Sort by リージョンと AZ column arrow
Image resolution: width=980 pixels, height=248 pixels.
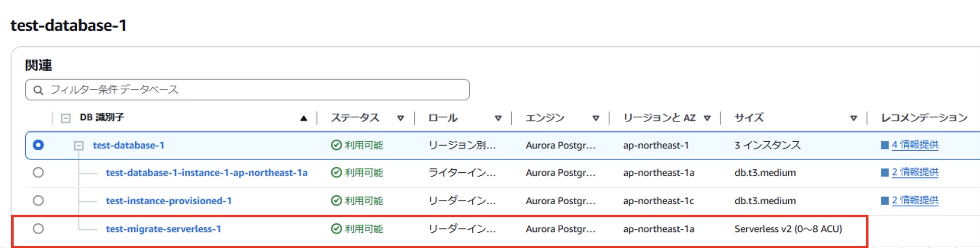707,118
